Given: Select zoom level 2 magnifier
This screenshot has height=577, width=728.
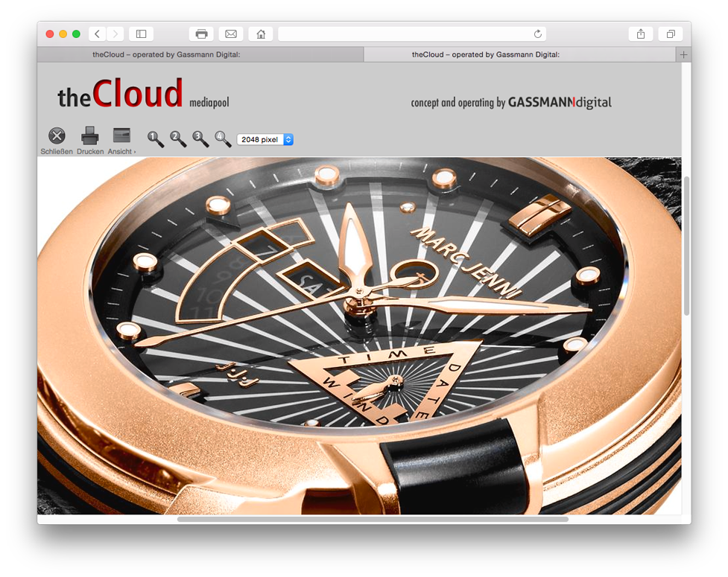Looking at the screenshot, I should 178,138.
